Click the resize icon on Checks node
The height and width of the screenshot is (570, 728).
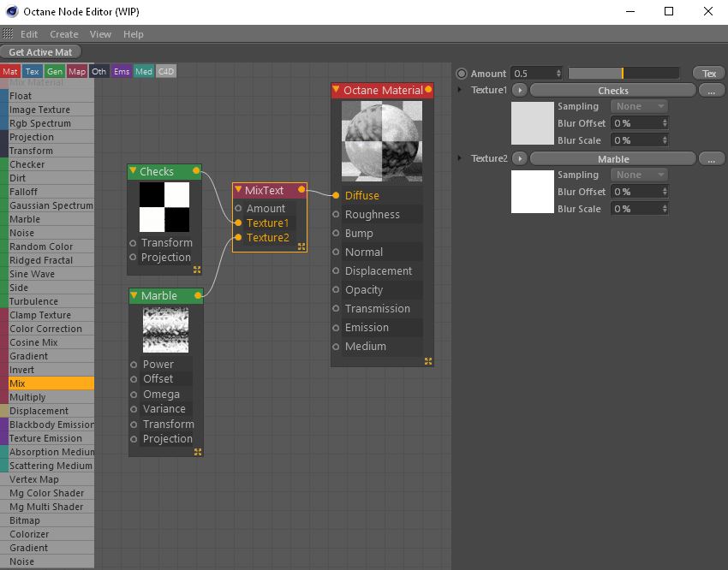[x=197, y=269]
